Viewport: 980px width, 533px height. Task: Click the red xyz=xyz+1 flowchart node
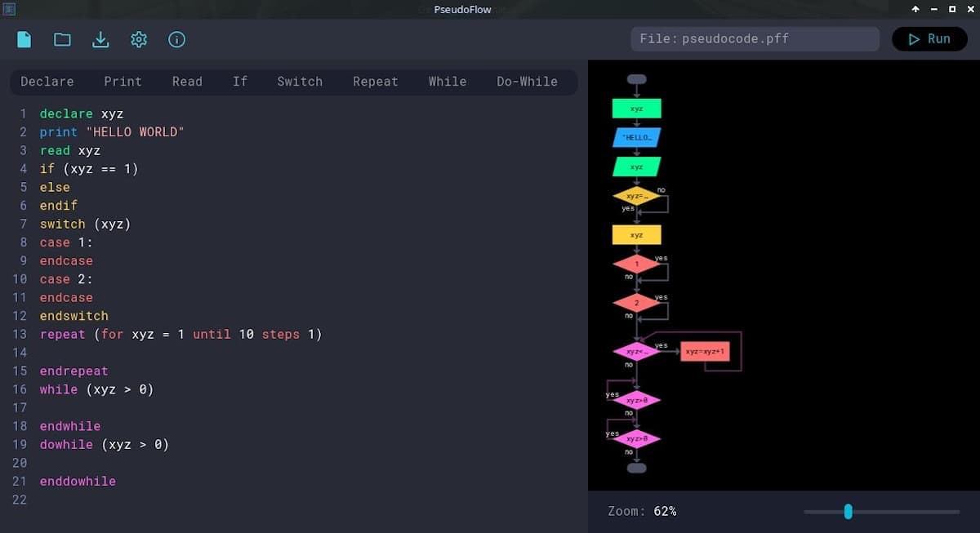(x=705, y=351)
